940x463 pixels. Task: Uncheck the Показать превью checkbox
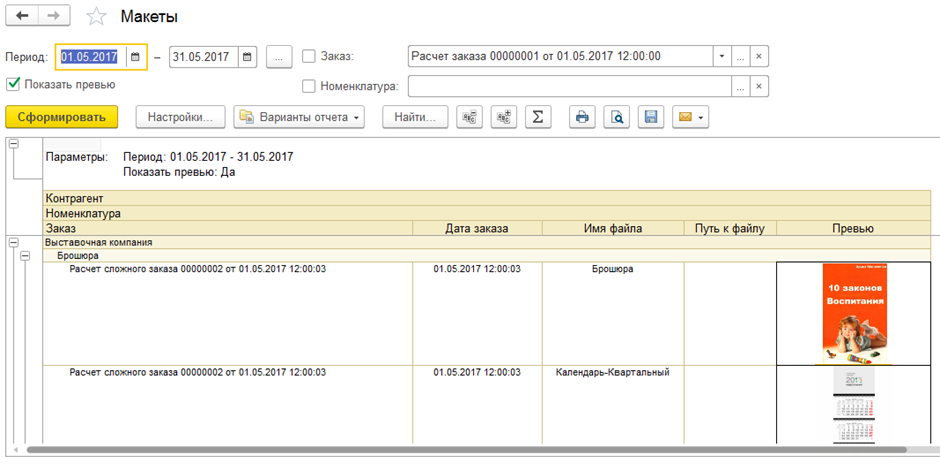click(x=13, y=84)
